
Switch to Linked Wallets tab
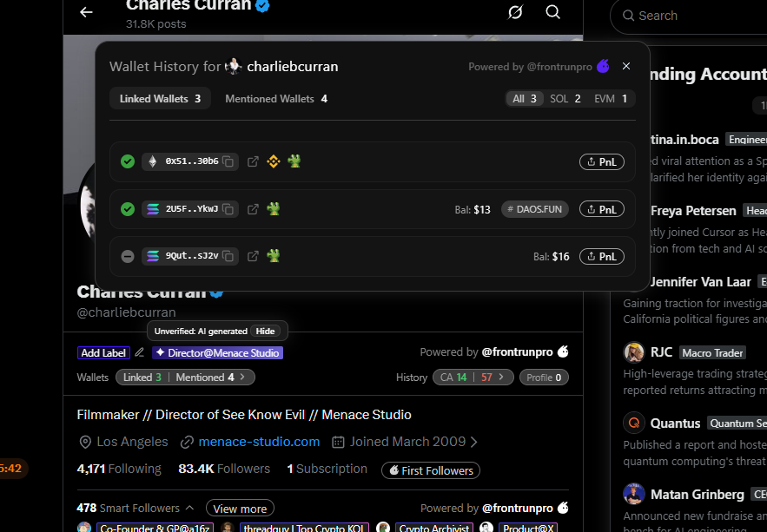click(161, 99)
